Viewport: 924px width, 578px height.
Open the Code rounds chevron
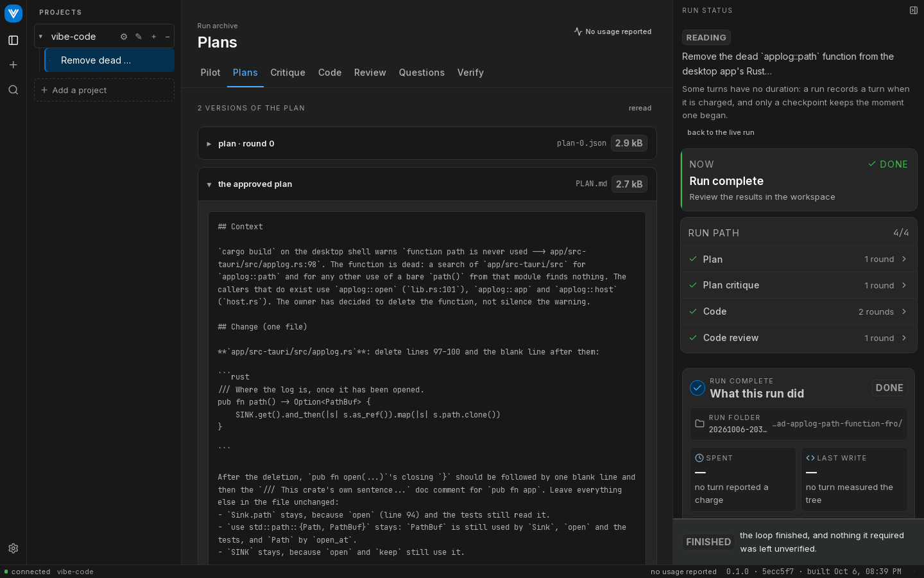click(x=904, y=311)
